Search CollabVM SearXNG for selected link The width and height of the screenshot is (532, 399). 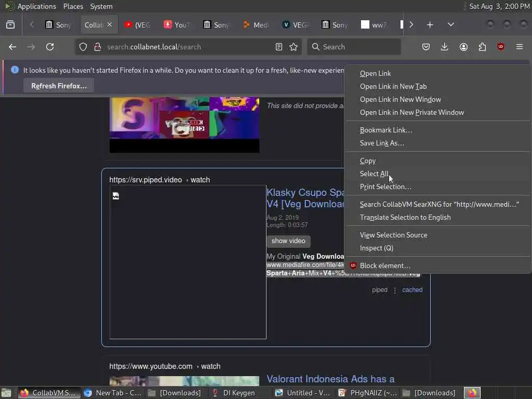[x=437, y=204]
